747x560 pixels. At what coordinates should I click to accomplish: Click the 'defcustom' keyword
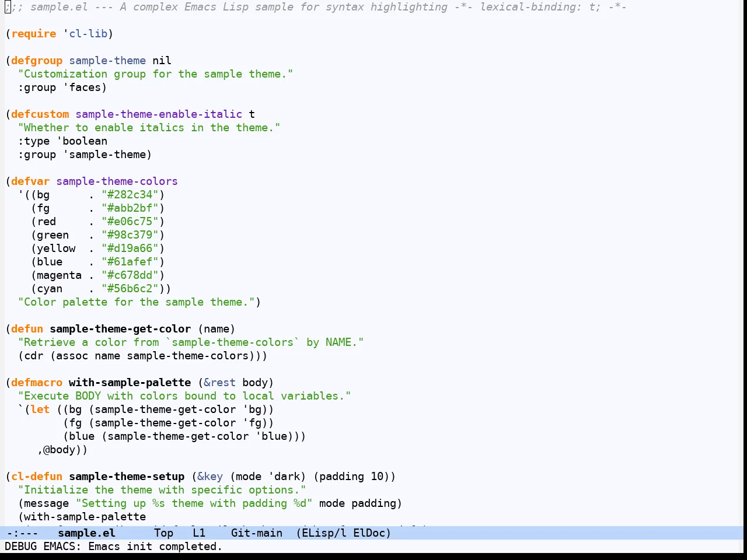click(x=40, y=114)
